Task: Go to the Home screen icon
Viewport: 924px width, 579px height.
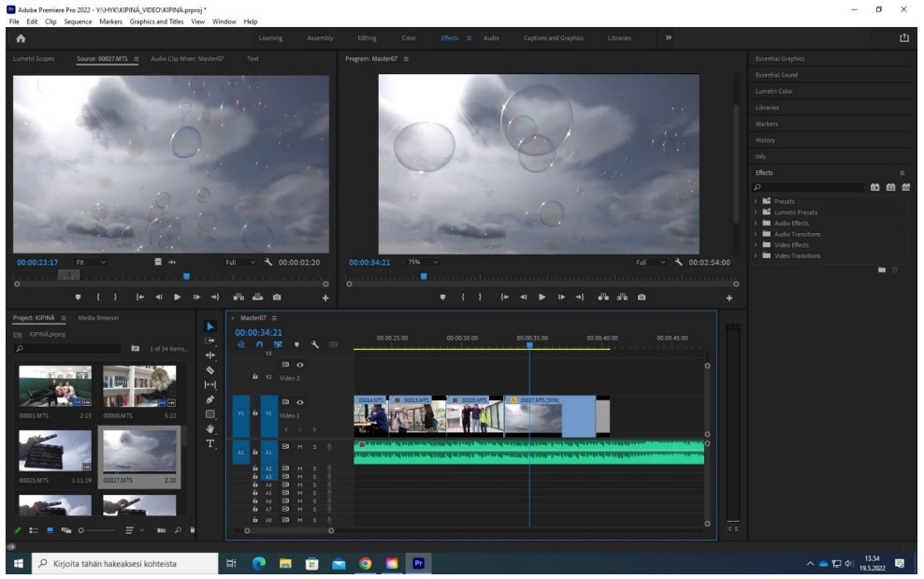Action: pos(21,38)
